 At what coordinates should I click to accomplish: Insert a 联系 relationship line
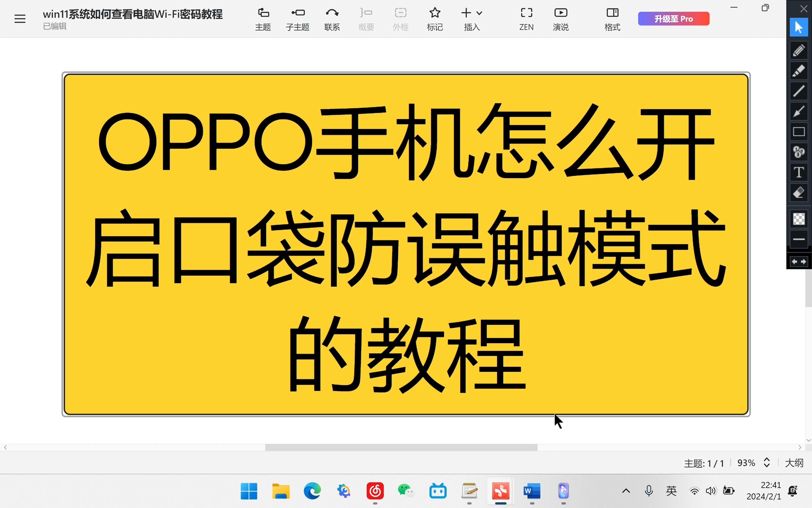pyautogui.click(x=332, y=19)
